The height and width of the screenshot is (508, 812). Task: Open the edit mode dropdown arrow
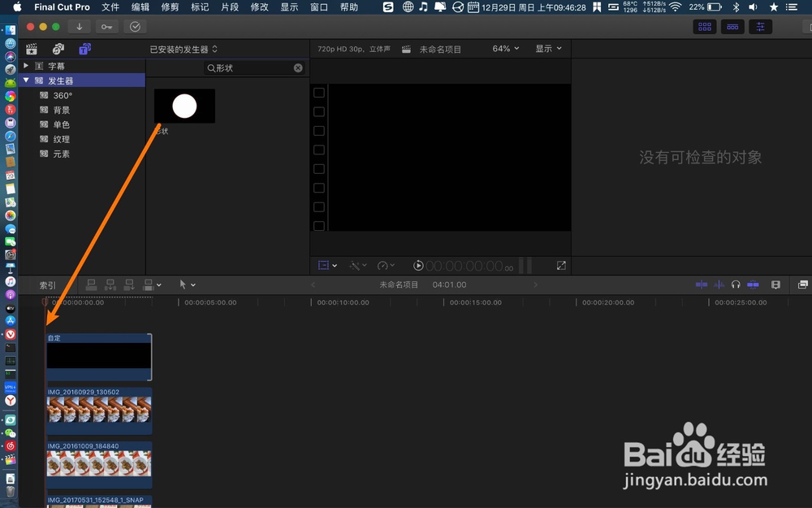pos(159,284)
